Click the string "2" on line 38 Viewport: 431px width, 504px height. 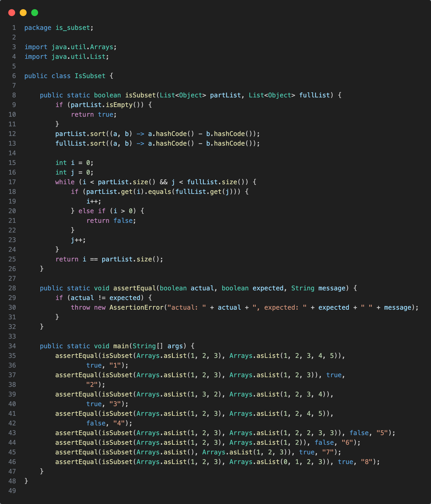[x=92, y=385]
